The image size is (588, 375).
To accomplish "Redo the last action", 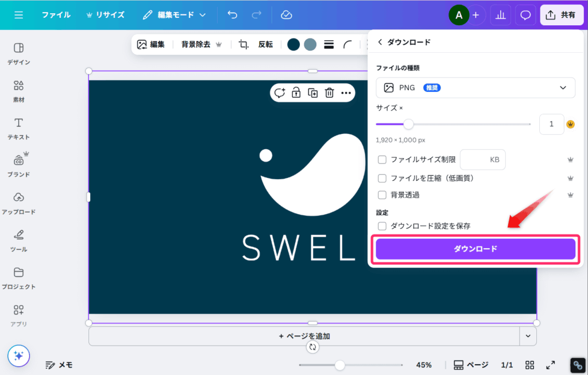I will 257,15.
